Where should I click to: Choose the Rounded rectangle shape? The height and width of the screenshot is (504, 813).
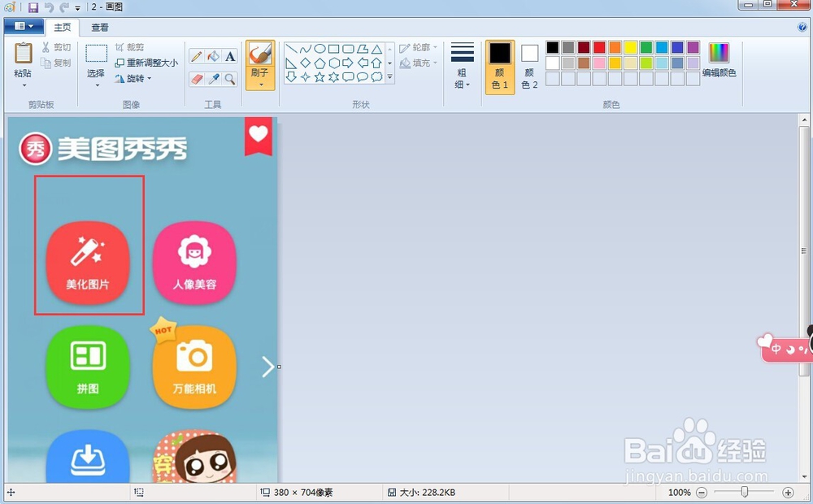[x=348, y=50]
